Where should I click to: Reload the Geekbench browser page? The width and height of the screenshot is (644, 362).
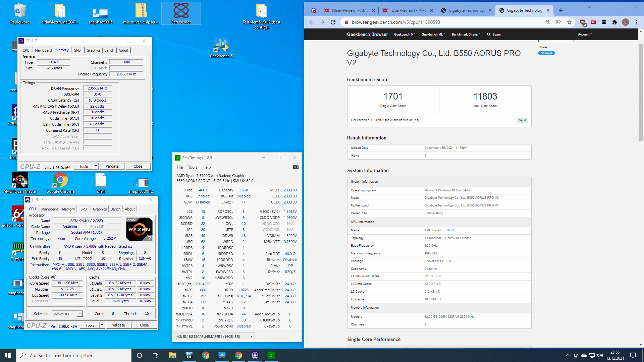point(333,22)
